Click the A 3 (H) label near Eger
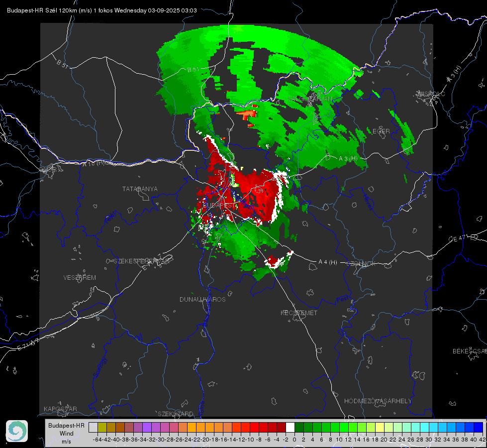Screen dimensions: 487x448 click(x=348, y=158)
